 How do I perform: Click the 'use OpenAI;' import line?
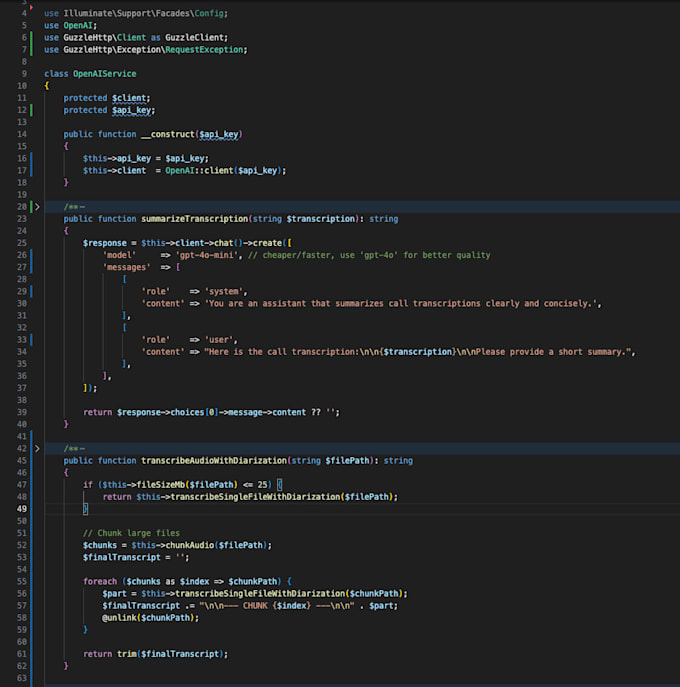click(x=70, y=25)
